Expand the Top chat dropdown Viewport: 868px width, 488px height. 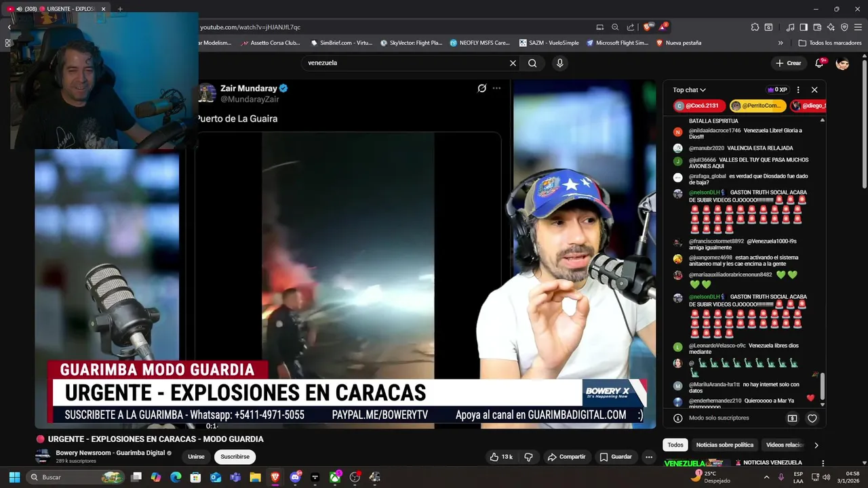point(689,89)
